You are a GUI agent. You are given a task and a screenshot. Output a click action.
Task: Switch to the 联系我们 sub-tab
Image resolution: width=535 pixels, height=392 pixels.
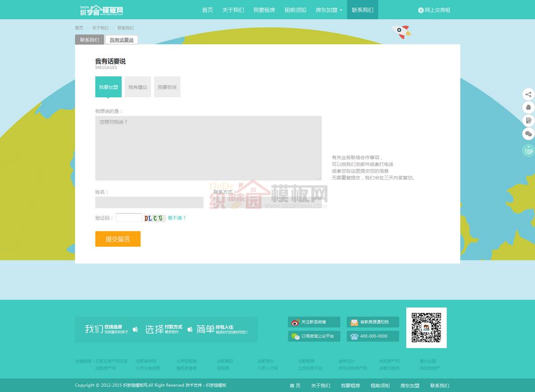coord(89,40)
